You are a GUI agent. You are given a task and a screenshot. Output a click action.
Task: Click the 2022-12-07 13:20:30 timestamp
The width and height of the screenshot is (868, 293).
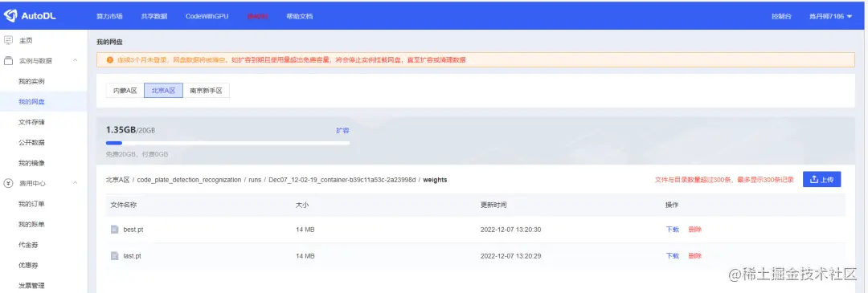(510, 230)
